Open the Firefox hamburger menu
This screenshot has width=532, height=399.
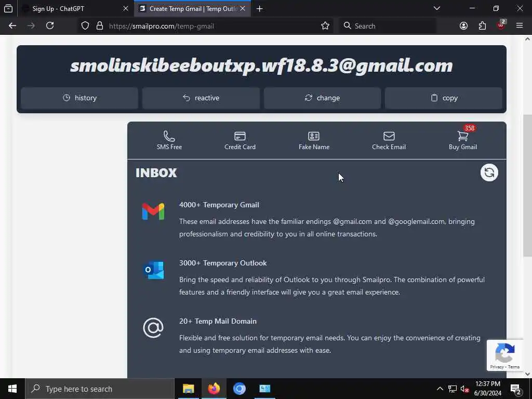coord(520,26)
